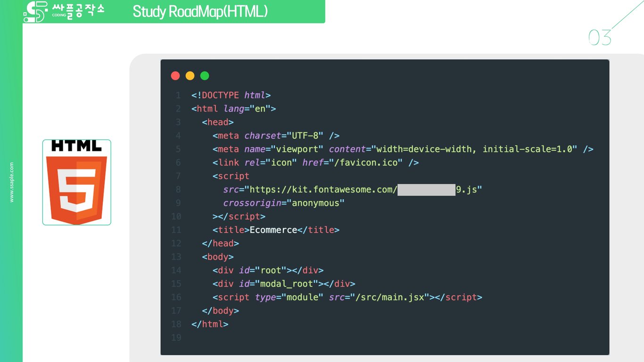This screenshot has height=362, width=644.
Task: Click the link rel="icon" favicon line
Action: coord(315,163)
